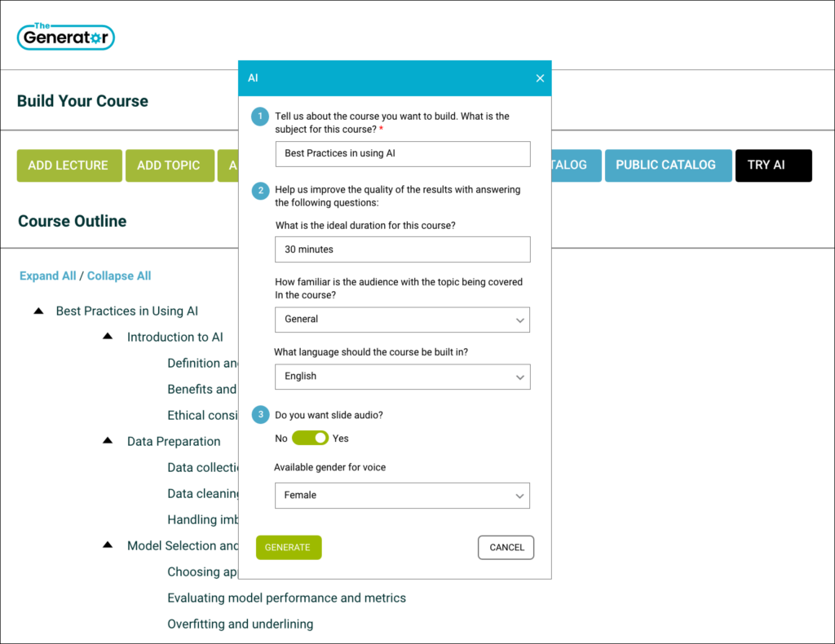835x644 pixels.
Task: Cancel the AI dialog
Action: [x=506, y=548]
